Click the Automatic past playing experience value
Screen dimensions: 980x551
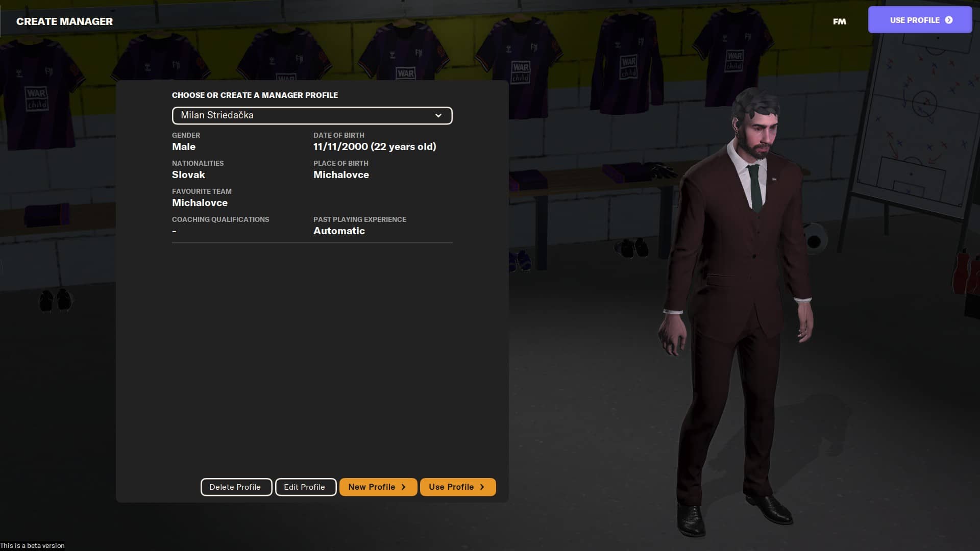[339, 231]
